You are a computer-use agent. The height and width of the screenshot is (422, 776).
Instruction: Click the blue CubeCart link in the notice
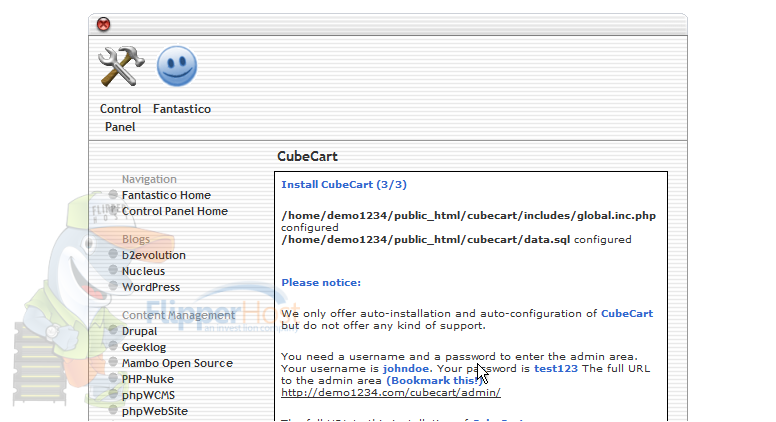(x=627, y=313)
